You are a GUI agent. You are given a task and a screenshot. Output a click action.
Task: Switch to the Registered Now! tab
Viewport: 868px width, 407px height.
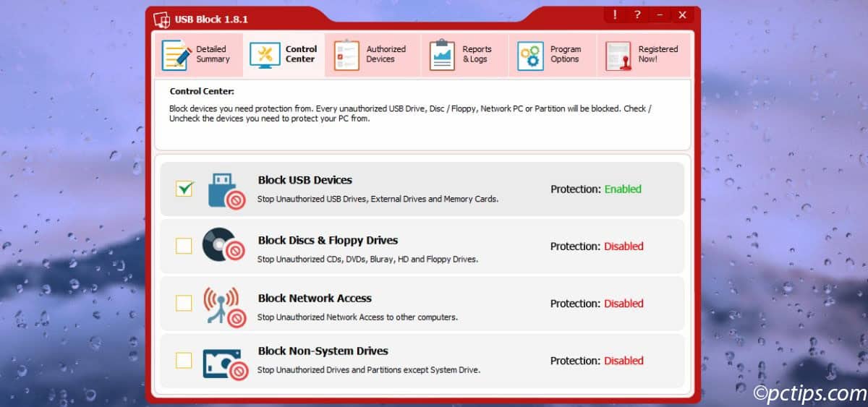point(642,55)
